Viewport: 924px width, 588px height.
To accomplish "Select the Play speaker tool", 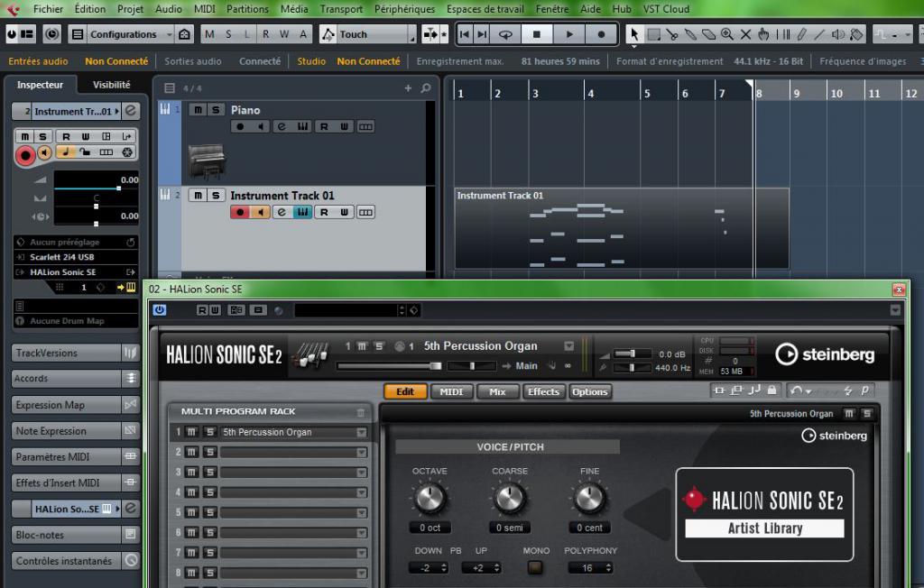I will (837, 34).
